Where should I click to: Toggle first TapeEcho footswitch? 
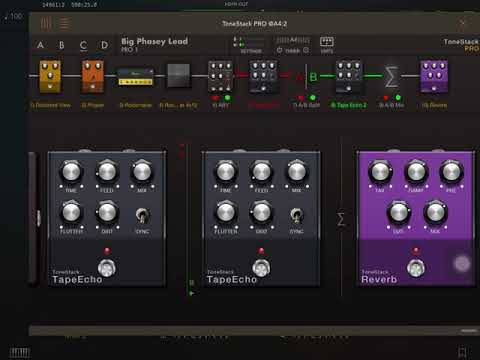click(x=107, y=268)
